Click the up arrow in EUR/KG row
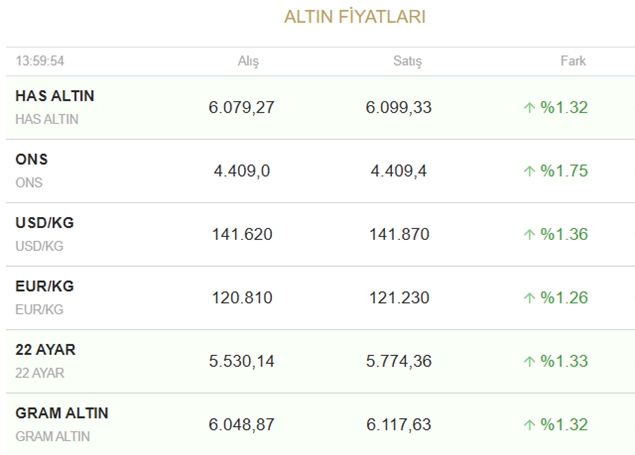 (x=530, y=298)
